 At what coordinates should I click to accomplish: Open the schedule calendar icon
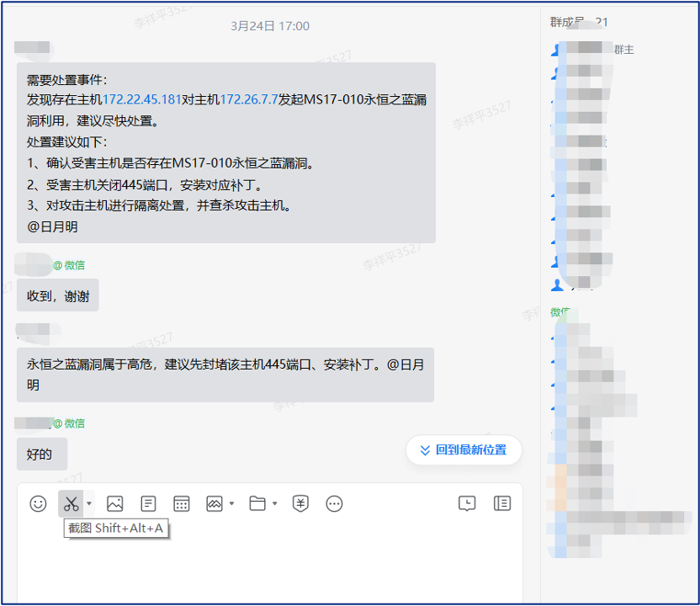point(182,503)
